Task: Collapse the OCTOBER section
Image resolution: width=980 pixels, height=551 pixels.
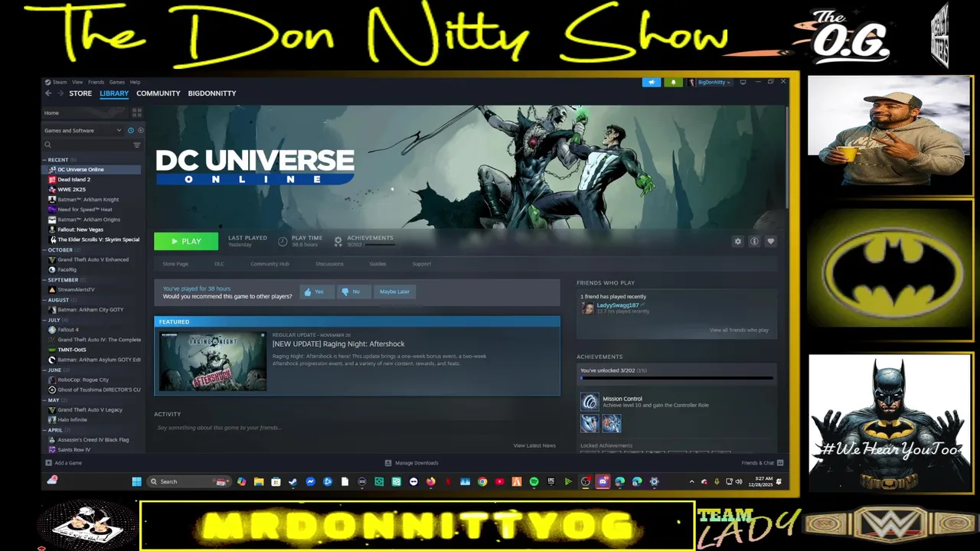Action: [60, 250]
